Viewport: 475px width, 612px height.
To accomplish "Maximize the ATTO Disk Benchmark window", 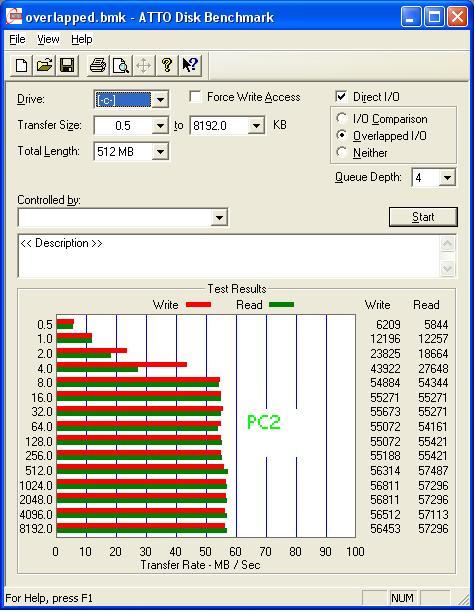I will (x=434, y=17).
